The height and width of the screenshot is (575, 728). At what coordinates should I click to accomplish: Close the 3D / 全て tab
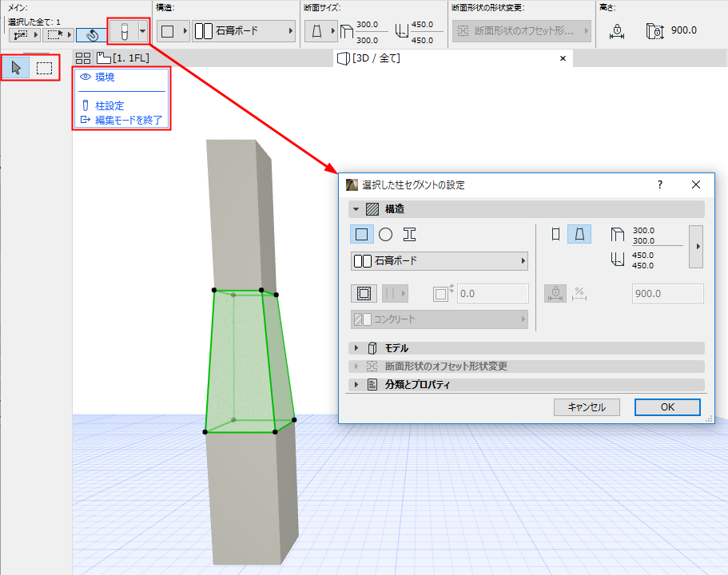(x=563, y=58)
